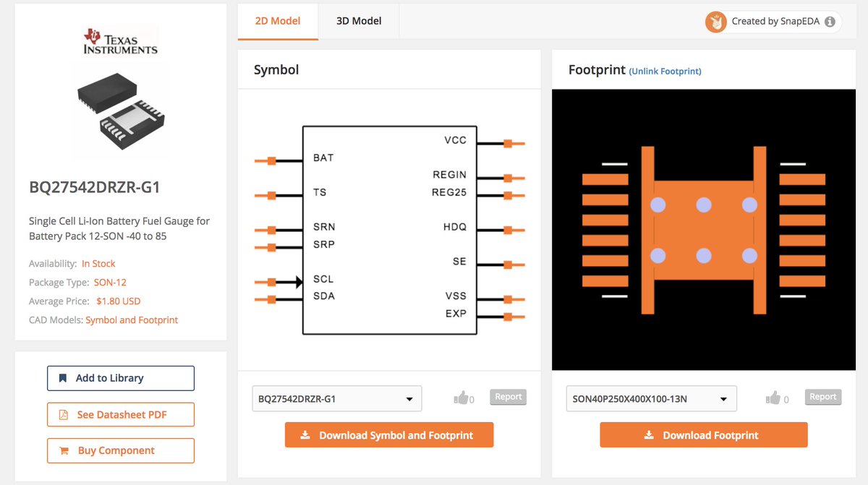Switch to the 2D Model tab
868x485 pixels.
pyautogui.click(x=278, y=21)
